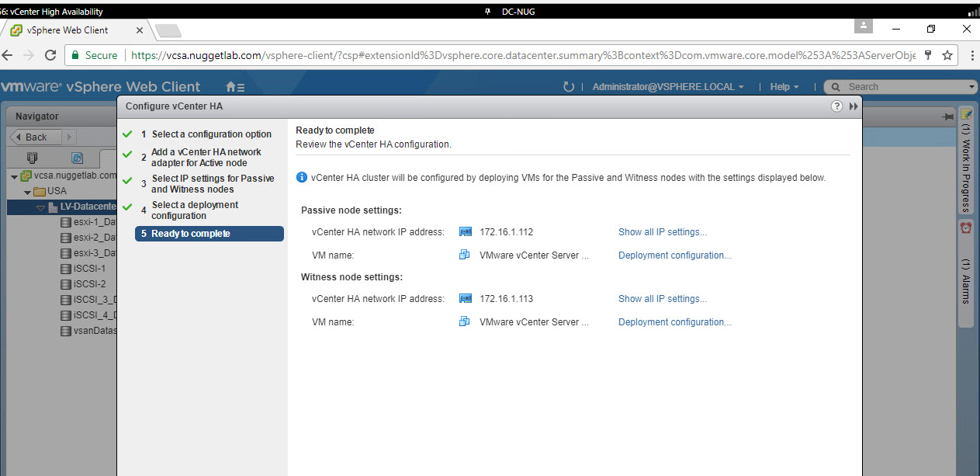Click Witness node Deployment configuration link
The width and height of the screenshot is (980, 476).
pyautogui.click(x=674, y=322)
